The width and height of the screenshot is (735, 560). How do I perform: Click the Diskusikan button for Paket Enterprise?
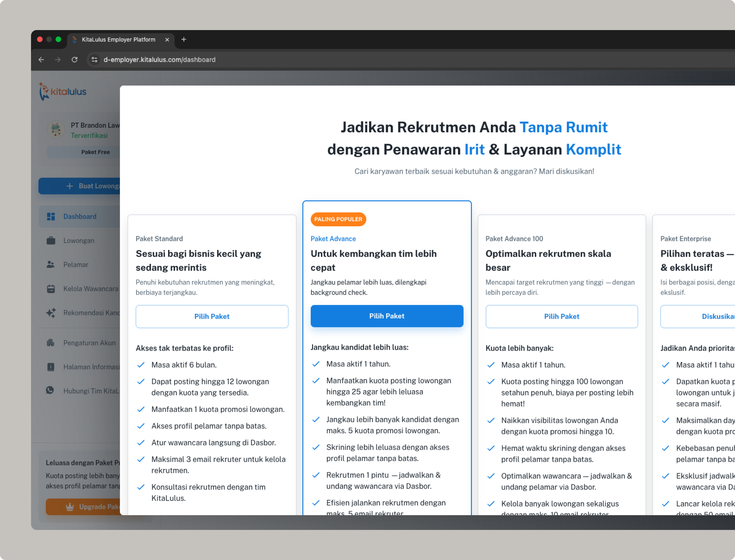[717, 316]
